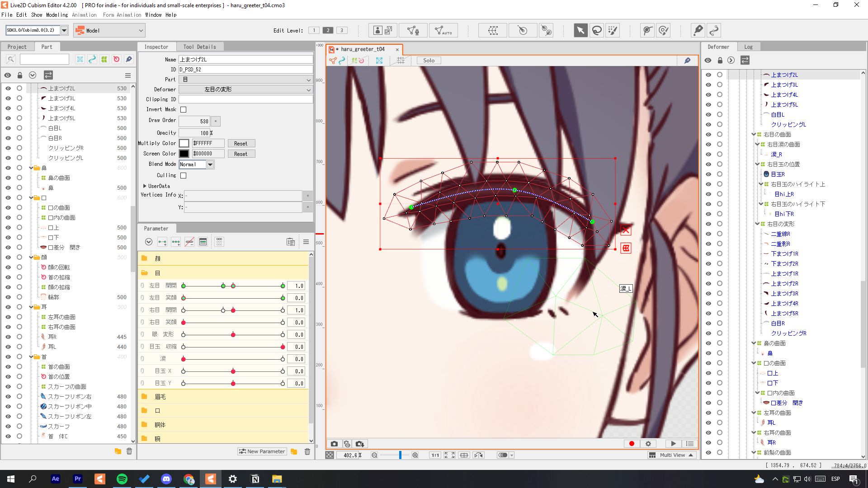Open the Model workspace dropdown
The width and height of the screenshot is (868, 488).
(x=109, y=30)
